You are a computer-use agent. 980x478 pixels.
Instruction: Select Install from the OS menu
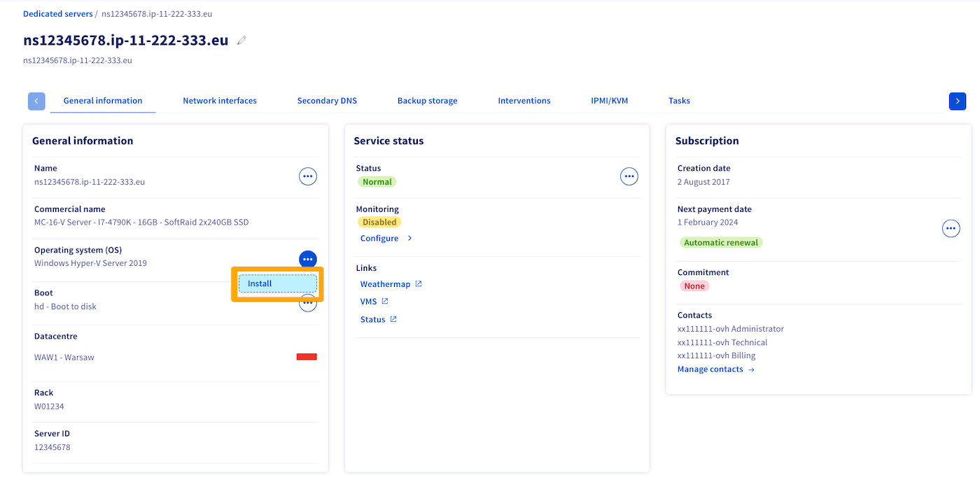click(x=277, y=283)
